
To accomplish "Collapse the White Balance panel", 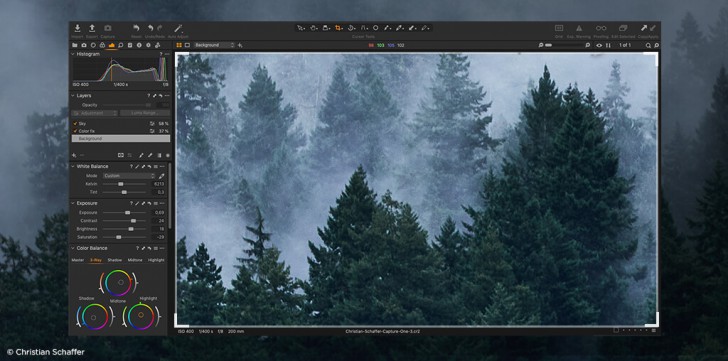I will [73, 166].
